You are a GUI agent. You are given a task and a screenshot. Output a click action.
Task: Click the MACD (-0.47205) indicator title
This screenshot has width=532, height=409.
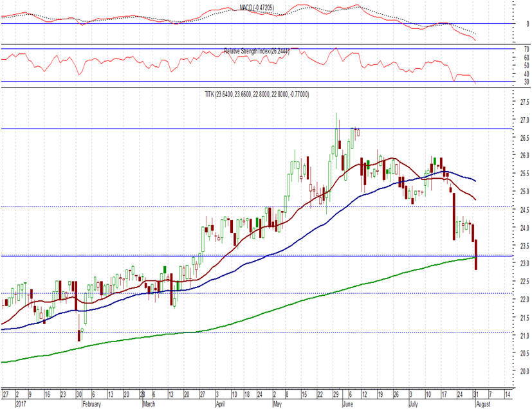[x=257, y=8]
